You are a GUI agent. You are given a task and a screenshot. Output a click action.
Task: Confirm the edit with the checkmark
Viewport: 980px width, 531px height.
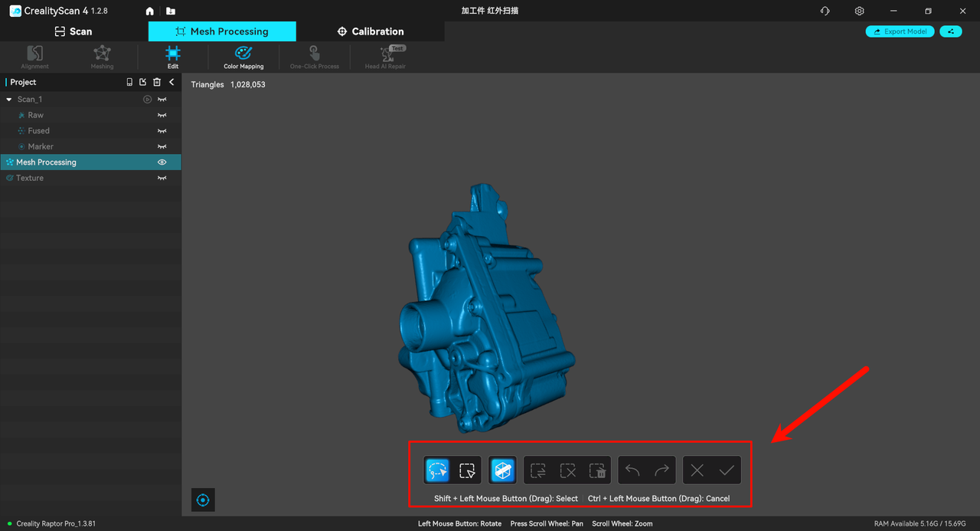[x=727, y=470]
